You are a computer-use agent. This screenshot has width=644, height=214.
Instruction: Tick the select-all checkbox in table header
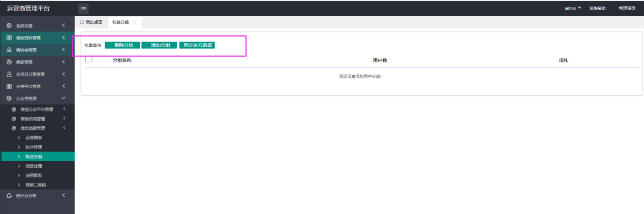89,59
